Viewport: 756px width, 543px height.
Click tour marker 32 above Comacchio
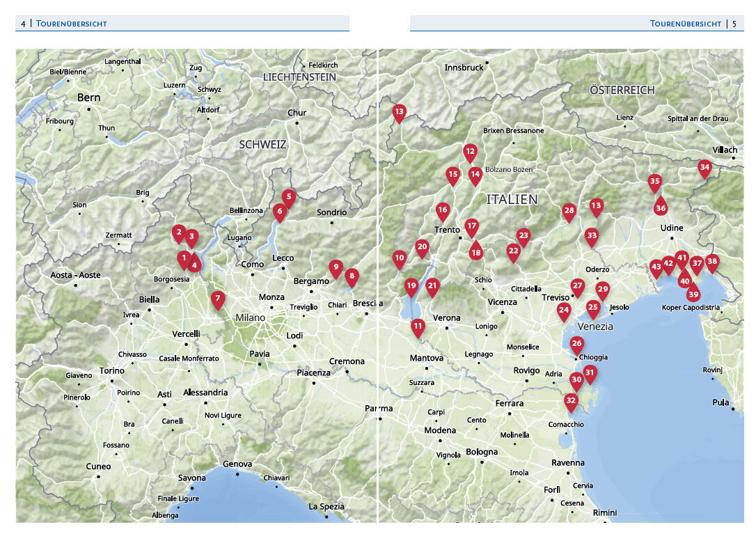pos(571,401)
